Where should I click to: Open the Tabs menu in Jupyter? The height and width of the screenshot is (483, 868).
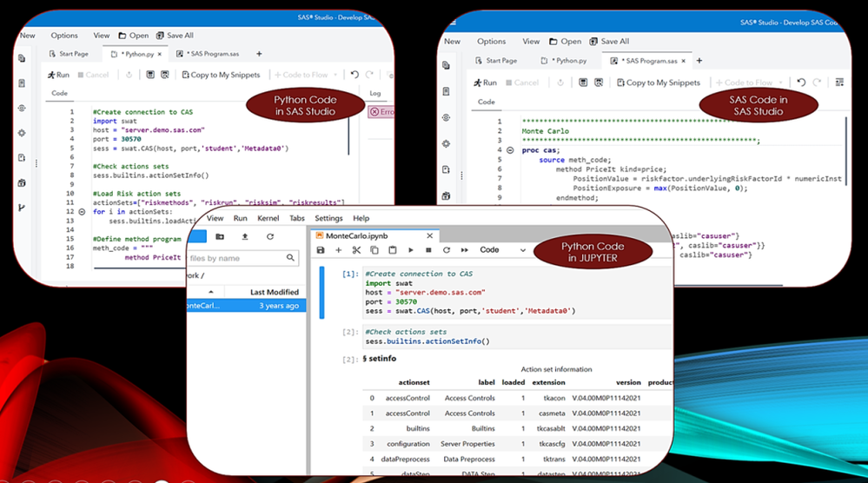click(x=296, y=218)
